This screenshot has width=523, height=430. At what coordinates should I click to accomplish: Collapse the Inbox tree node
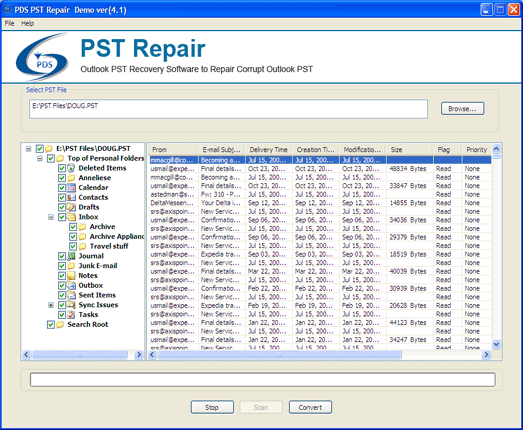[x=51, y=217]
